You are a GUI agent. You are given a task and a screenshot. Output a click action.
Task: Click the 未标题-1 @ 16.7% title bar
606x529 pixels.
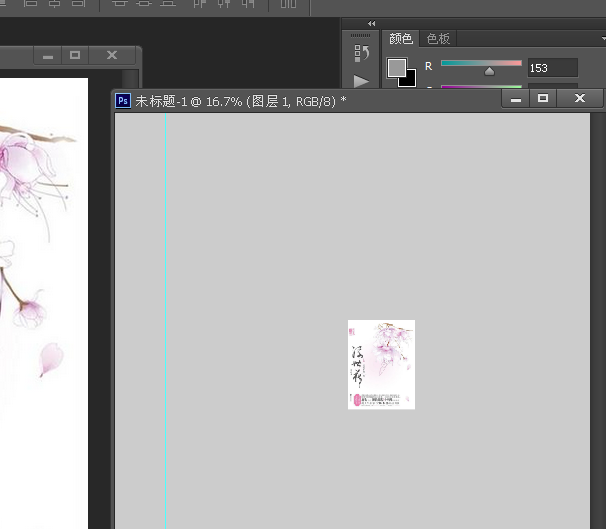pyautogui.click(x=300, y=101)
